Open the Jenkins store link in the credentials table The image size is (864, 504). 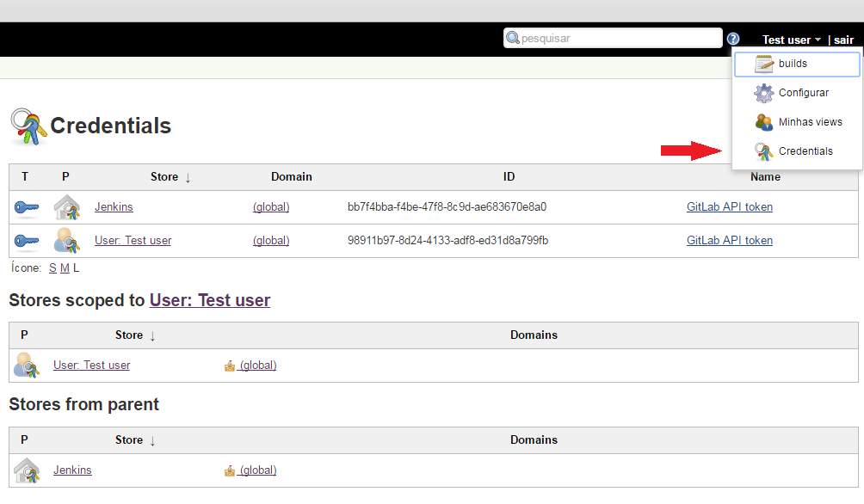pyautogui.click(x=114, y=206)
